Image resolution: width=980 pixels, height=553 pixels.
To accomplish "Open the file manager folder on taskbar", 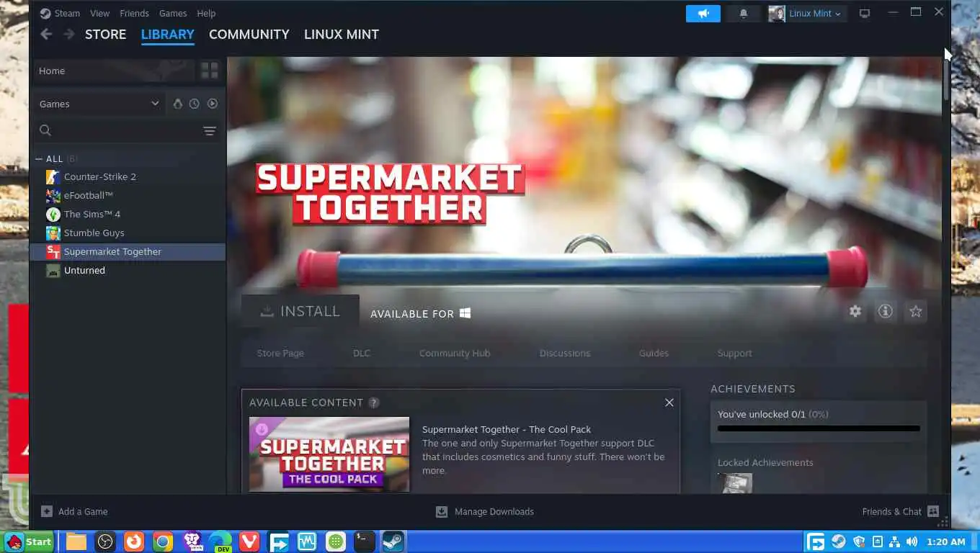I will pyautogui.click(x=76, y=541).
